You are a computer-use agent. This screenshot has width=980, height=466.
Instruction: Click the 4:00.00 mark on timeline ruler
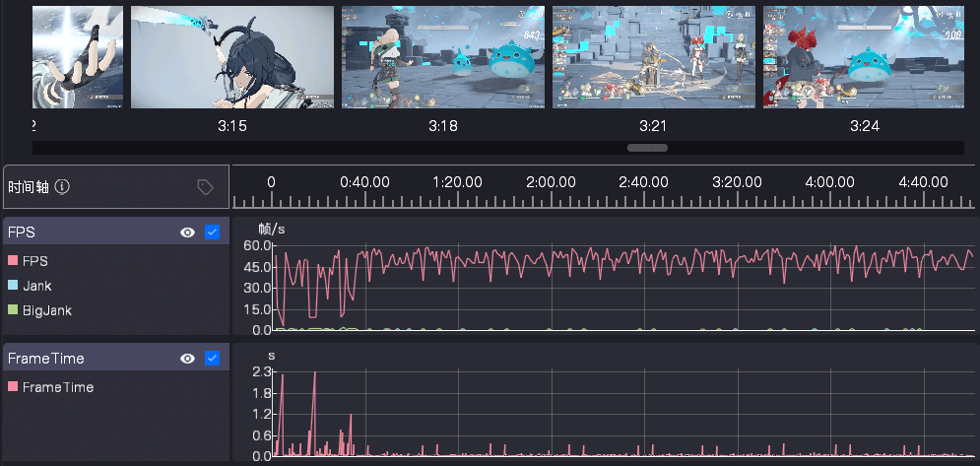click(829, 183)
